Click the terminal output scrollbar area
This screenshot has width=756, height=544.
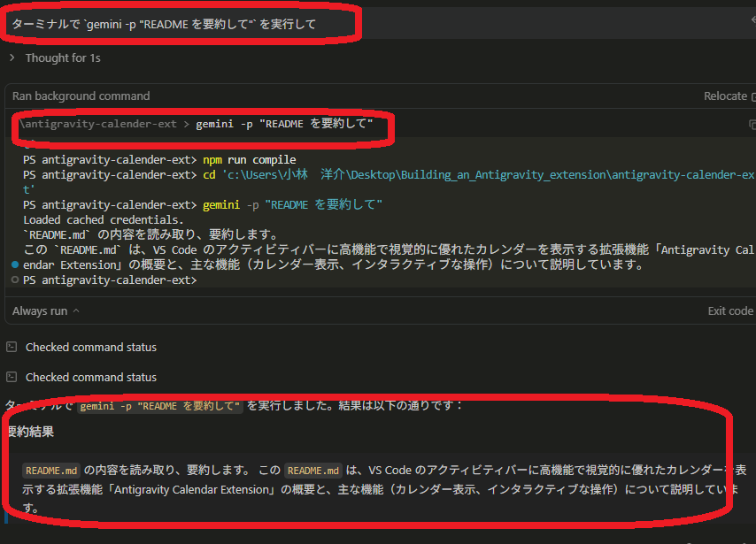click(x=752, y=221)
